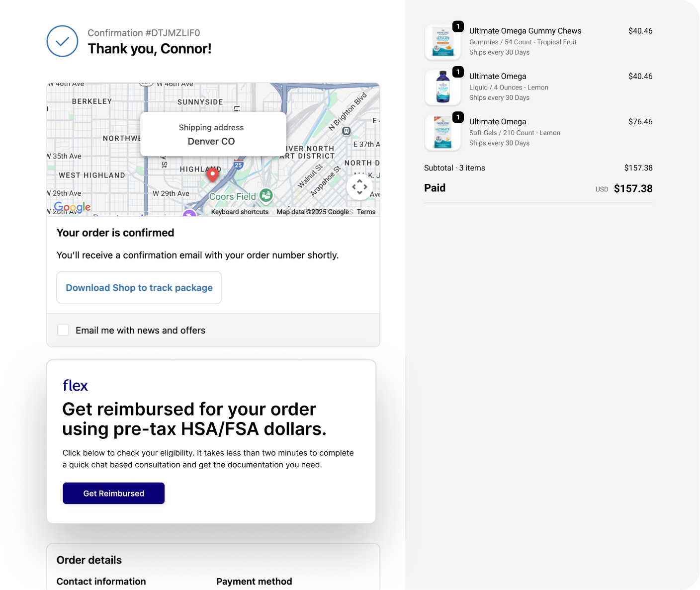This screenshot has width=700, height=590.
Task: Click the Coors Field label on map
Action: [x=232, y=197]
